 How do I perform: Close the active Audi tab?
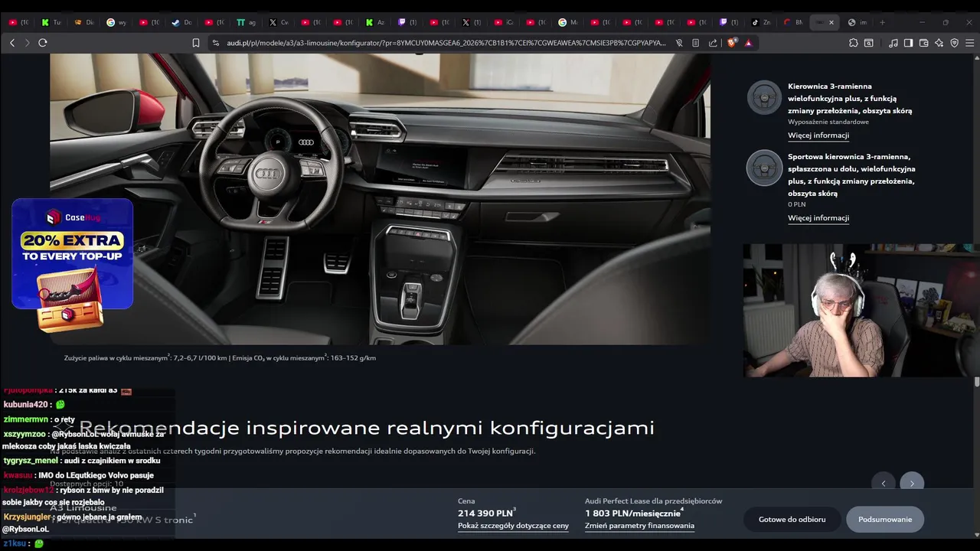click(x=831, y=22)
